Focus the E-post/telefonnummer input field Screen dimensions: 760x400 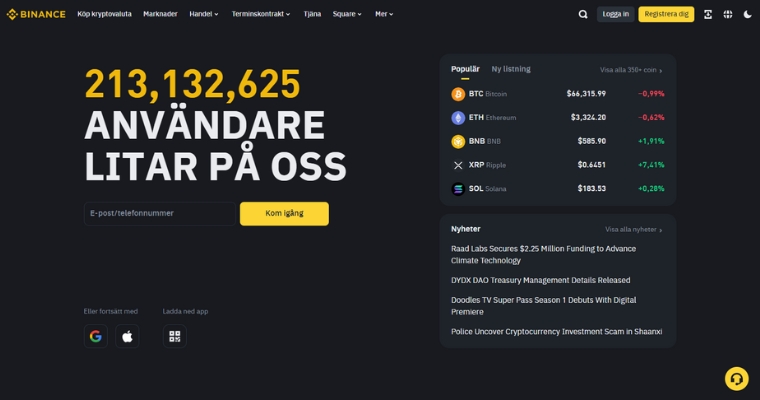(x=159, y=213)
